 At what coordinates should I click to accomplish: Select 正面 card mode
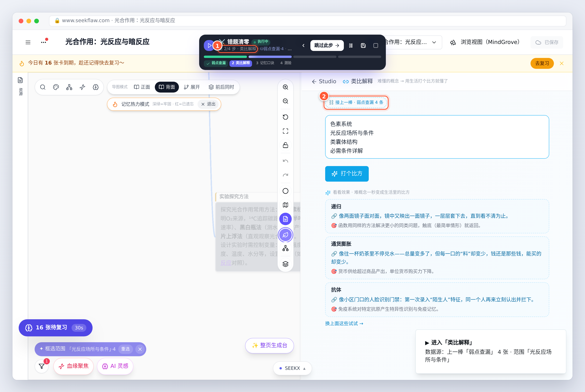[x=142, y=87]
